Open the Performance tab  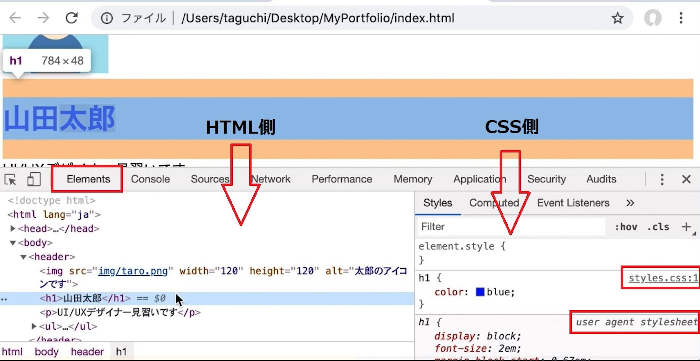coord(342,179)
